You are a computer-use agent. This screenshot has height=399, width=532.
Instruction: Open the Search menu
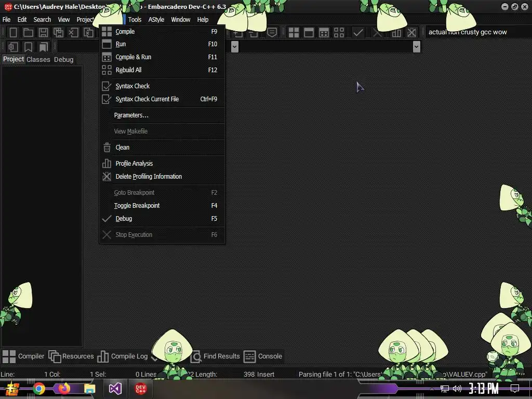(x=42, y=20)
